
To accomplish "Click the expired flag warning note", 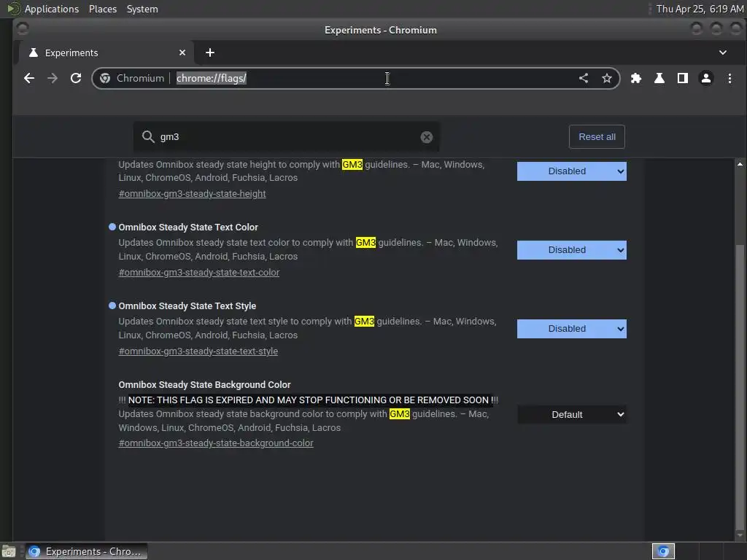I will [309, 400].
